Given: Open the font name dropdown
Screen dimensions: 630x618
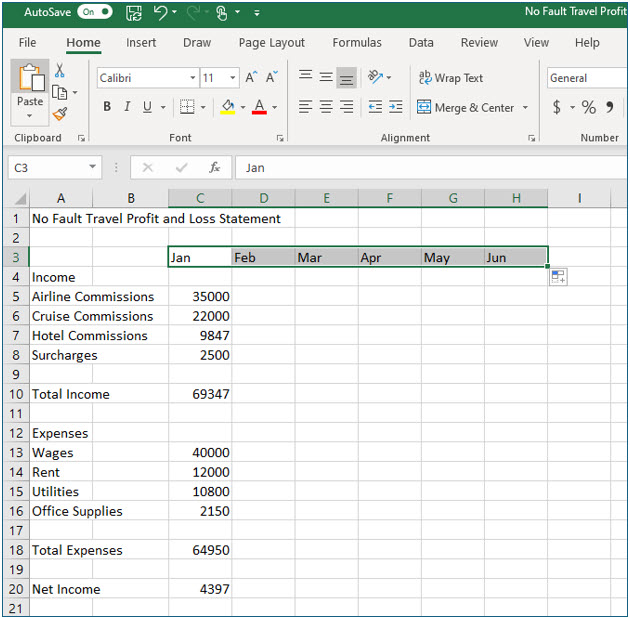Looking at the screenshot, I should tap(193, 78).
